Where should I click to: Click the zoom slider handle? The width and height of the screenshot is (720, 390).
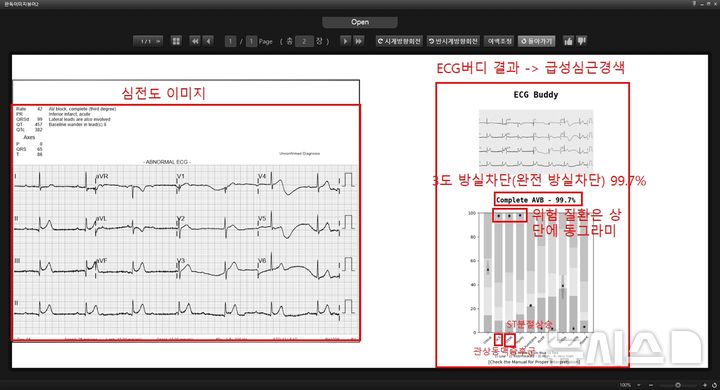point(678,385)
